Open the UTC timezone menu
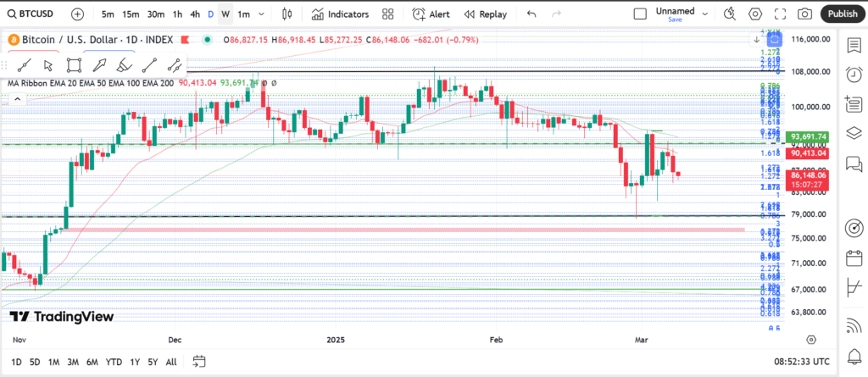868x377 pixels. tap(802, 362)
